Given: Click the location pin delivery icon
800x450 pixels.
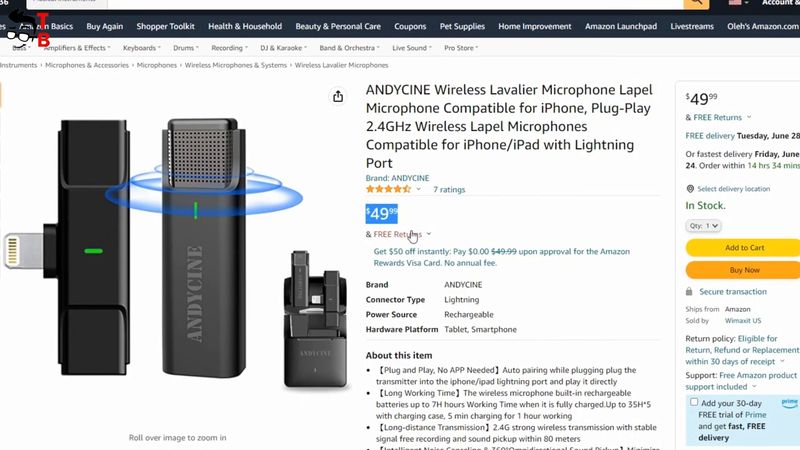Looking at the screenshot, I should click(690, 189).
